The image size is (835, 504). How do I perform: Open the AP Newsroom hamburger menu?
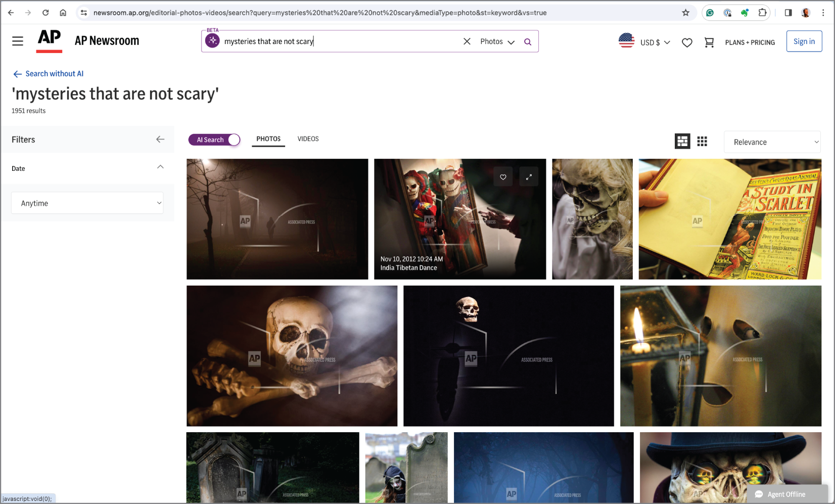18,41
